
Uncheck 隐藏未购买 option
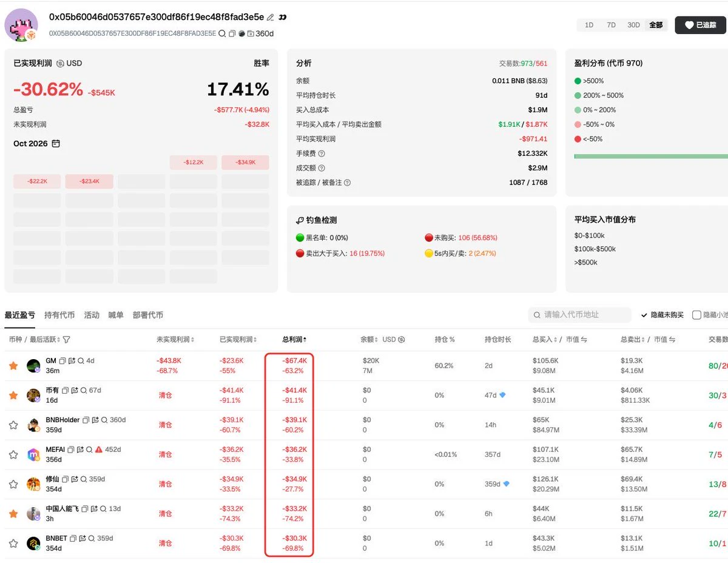(662, 315)
